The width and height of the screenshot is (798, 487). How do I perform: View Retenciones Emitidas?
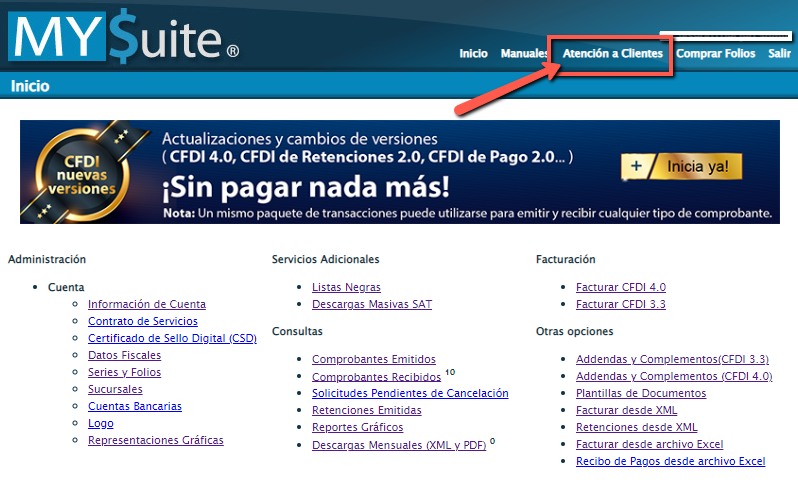366,410
